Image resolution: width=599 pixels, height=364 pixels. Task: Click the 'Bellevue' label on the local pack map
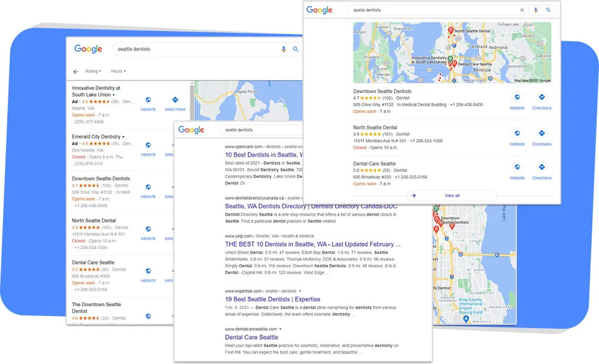point(482,70)
